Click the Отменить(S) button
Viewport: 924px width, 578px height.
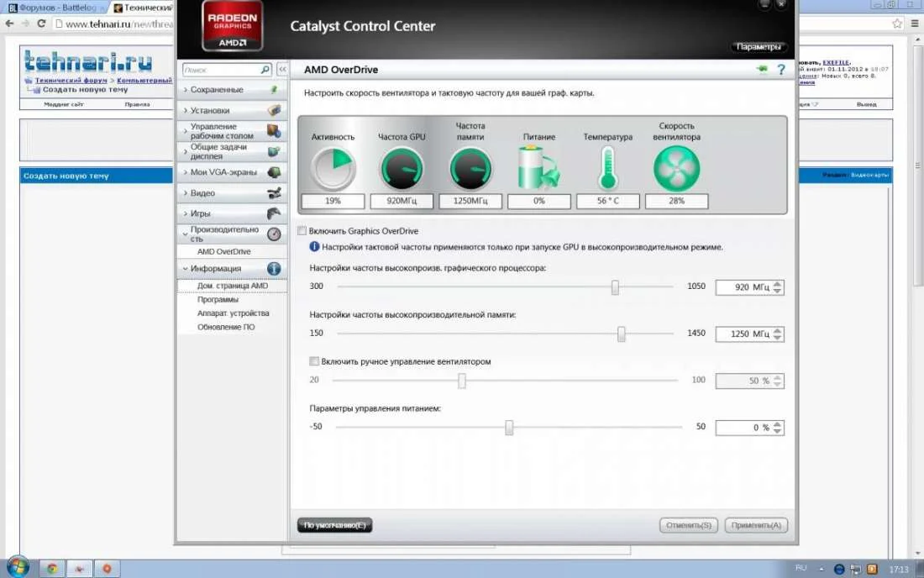[688, 525]
